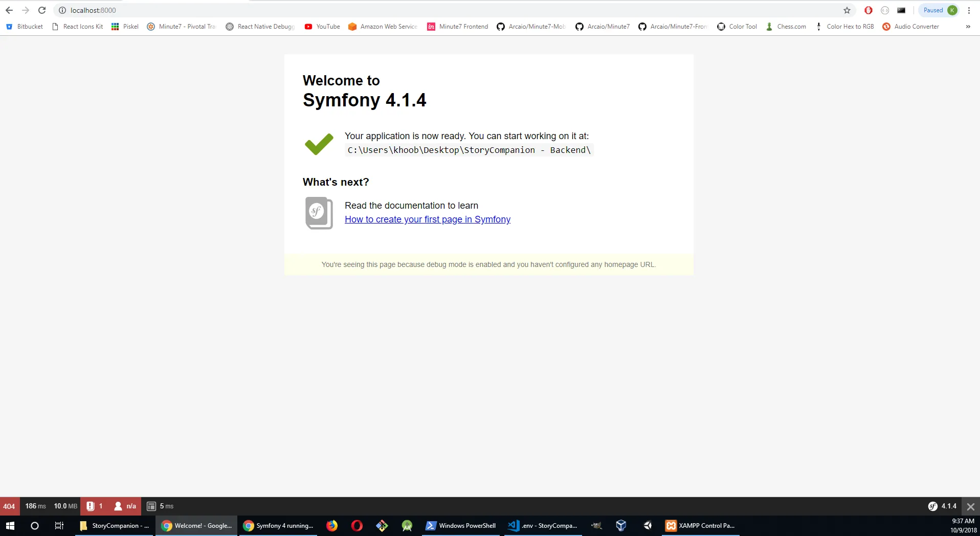Viewport: 980px width, 536px height.
Task: Click the 'Welcome to Symfony 4.1.4' heading
Action: coord(365,91)
